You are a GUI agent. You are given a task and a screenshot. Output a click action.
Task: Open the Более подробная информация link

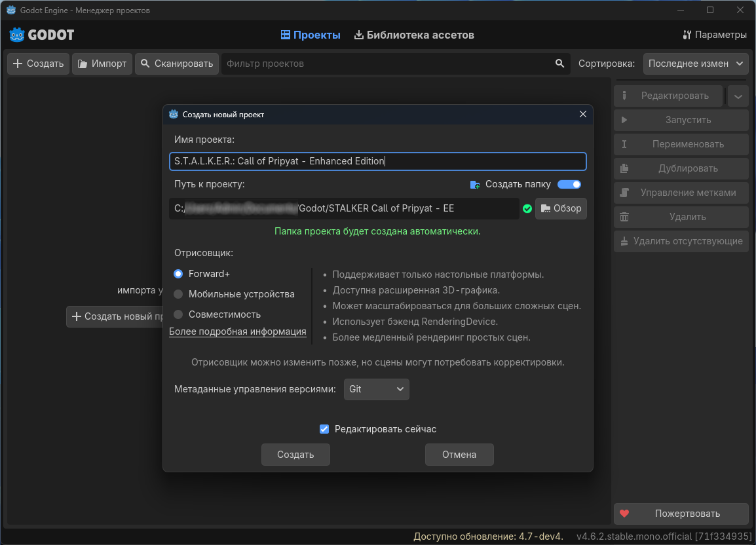(x=238, y=331)
